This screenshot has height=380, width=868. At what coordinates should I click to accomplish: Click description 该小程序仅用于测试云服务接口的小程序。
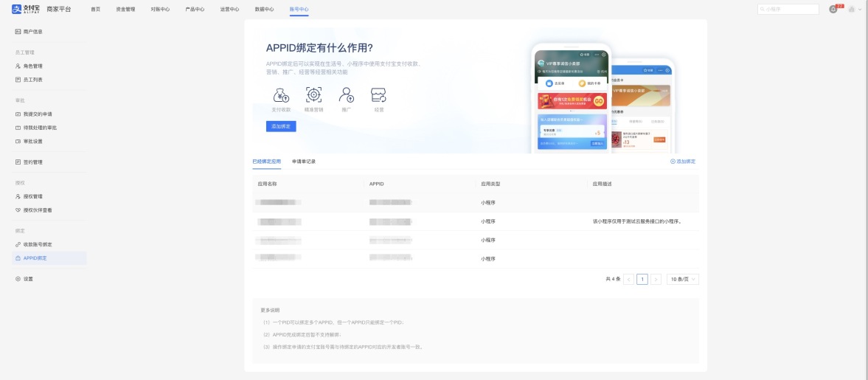coord(636,221)
